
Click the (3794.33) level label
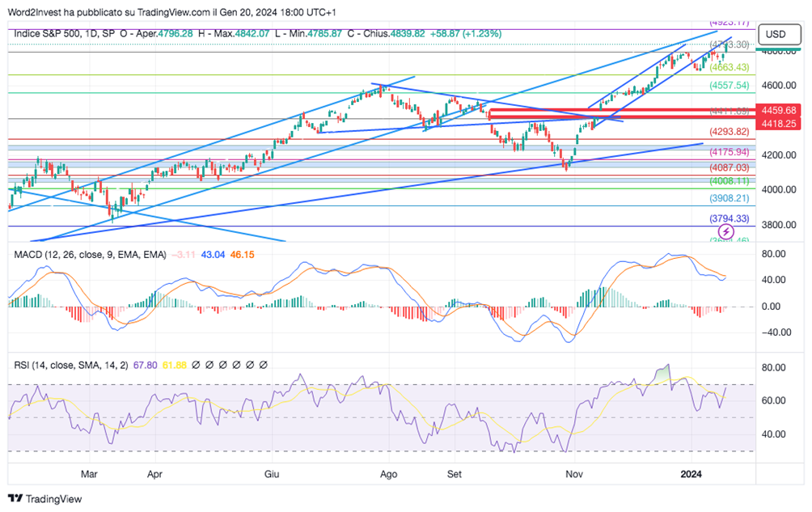[x=730, y=218]
